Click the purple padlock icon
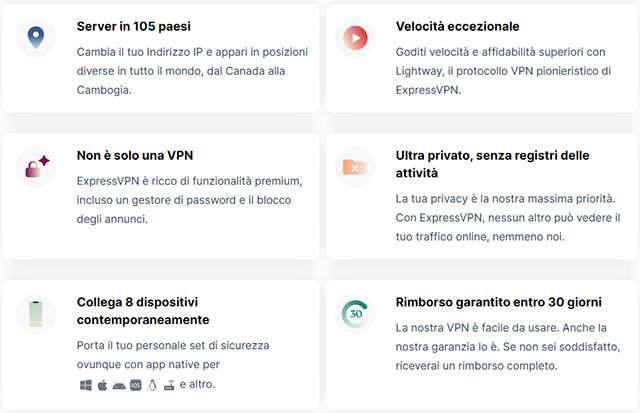This screenshot has height=413, width=640. tap(36, 167)
